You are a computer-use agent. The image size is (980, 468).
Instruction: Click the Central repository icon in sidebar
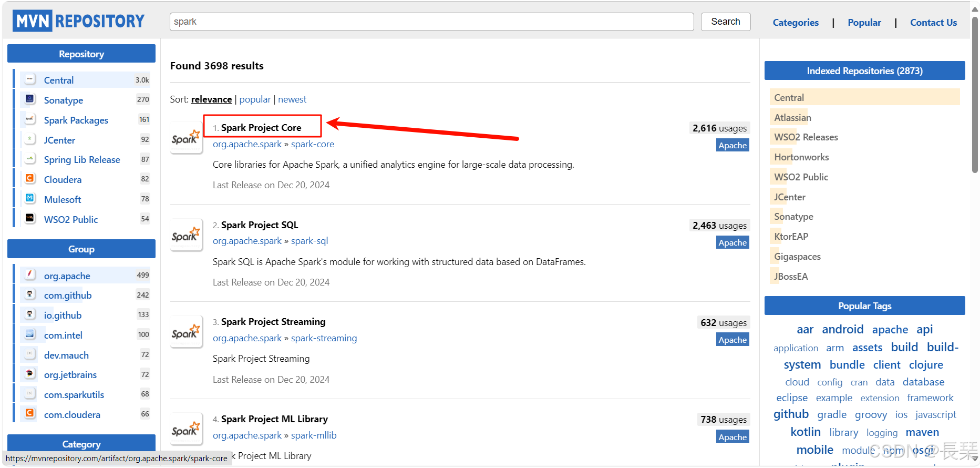click(30, 79)
